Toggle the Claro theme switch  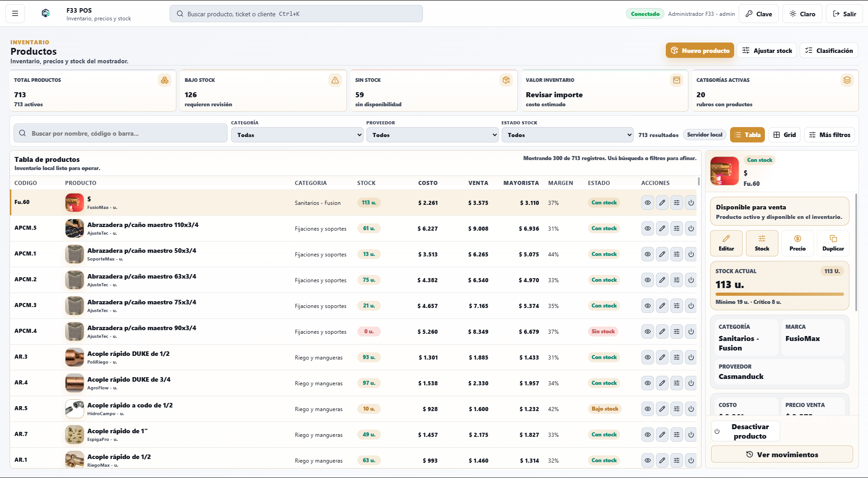coord(802,14)
